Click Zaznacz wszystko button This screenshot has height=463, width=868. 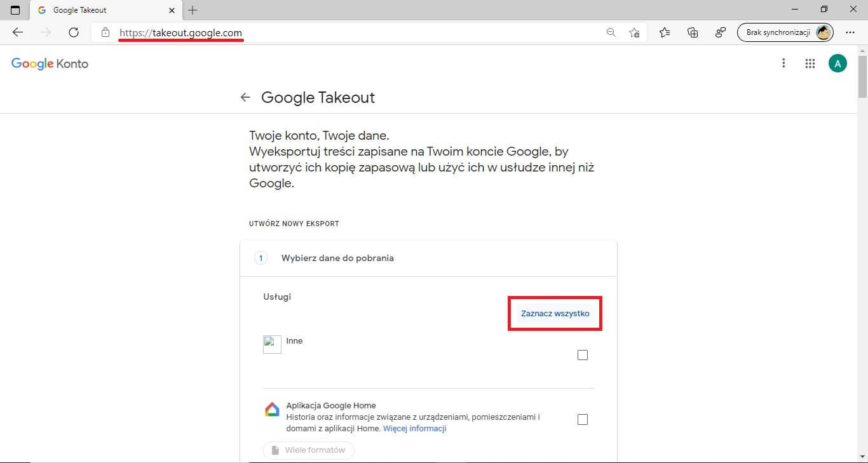(555, 313)
